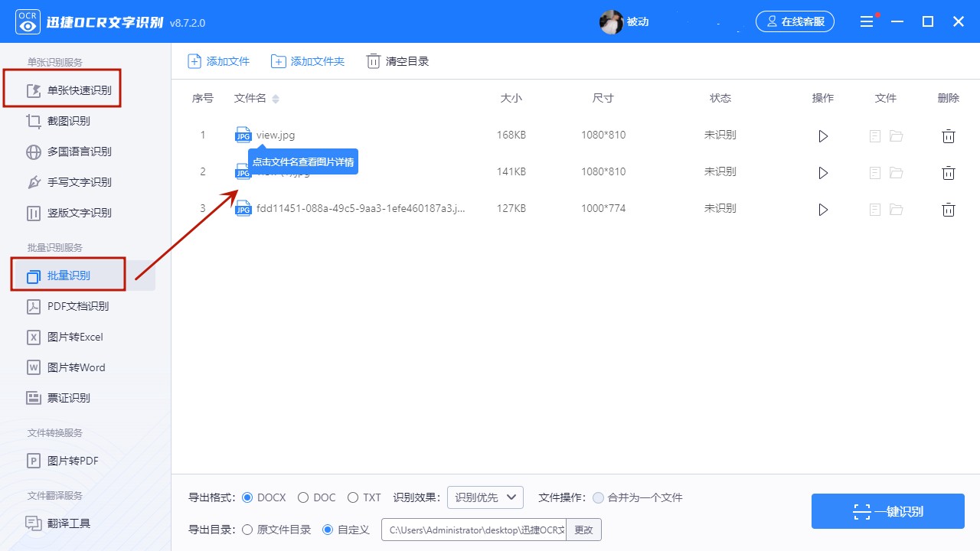
Task: Start recognition for view.jpg via its play icon
Action: (x=822, y=135)
